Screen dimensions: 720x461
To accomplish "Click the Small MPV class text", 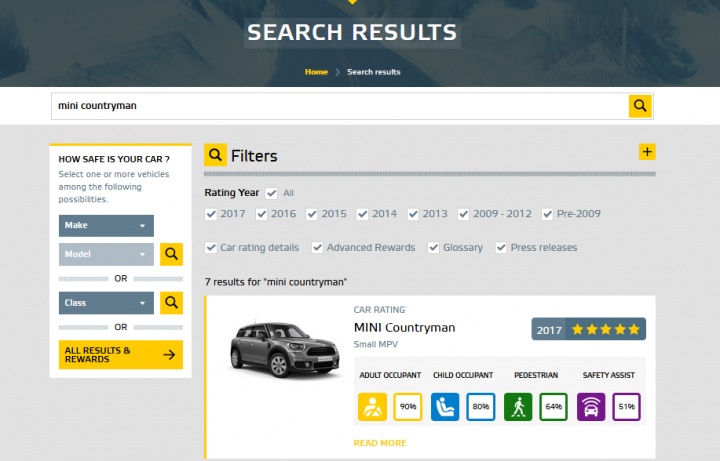I will 376,344.
